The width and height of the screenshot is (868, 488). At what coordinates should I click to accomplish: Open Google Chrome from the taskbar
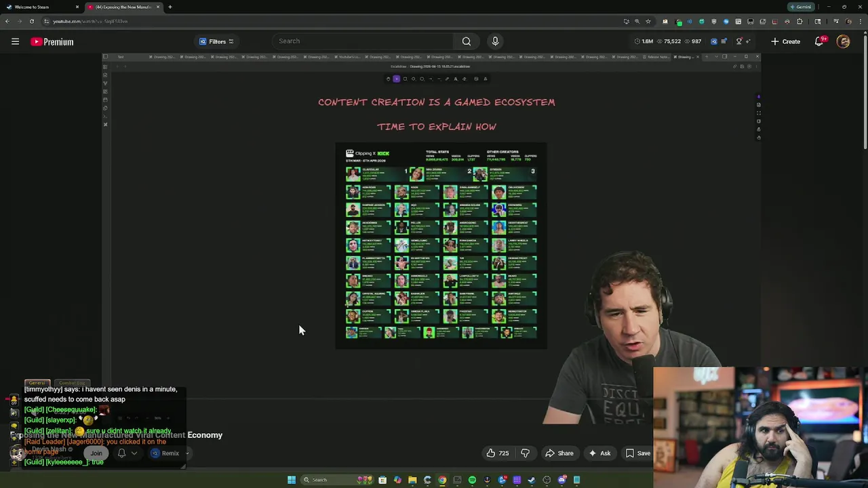click(442, 480)
